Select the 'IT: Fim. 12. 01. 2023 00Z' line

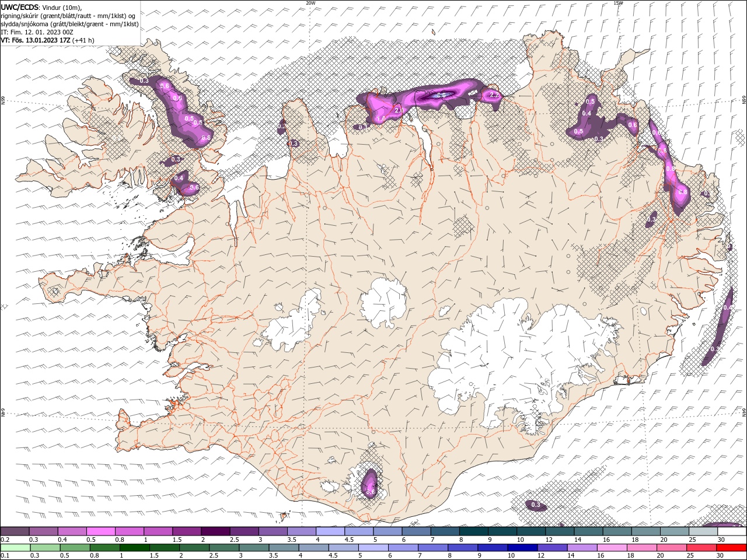pos(37,32)
